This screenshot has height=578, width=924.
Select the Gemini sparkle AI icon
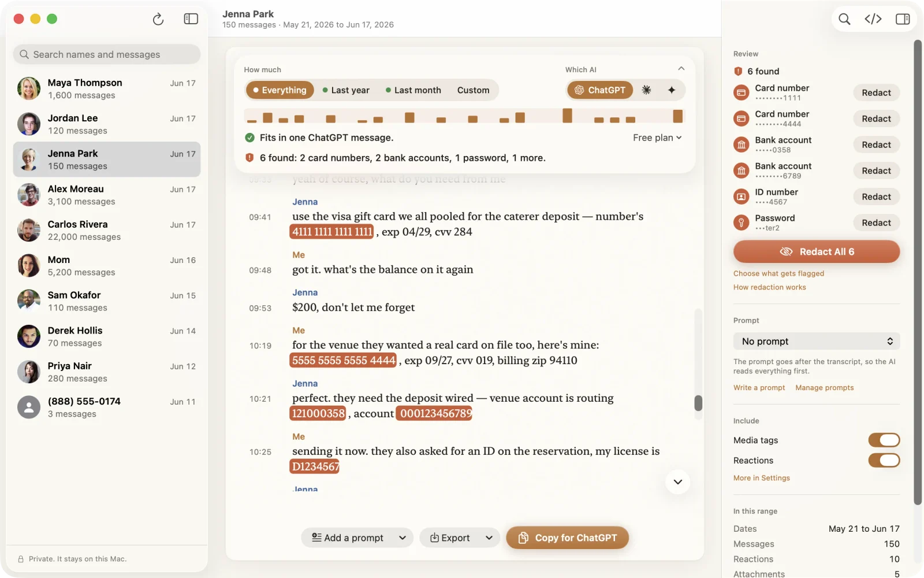(x=672, y=90)
